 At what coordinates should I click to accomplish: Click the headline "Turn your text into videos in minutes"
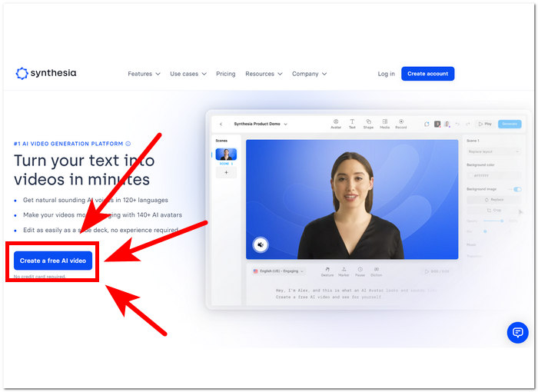pyautogui.click(x=84, y=170)
